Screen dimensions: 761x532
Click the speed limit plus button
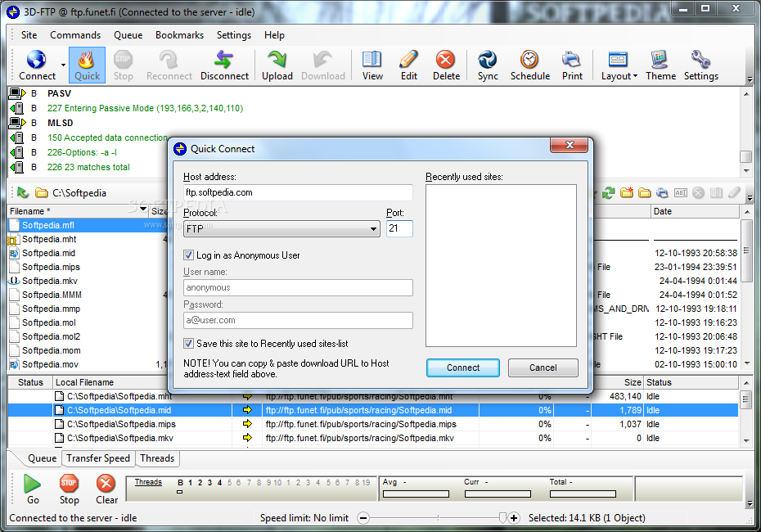click(x=514, y=518)
